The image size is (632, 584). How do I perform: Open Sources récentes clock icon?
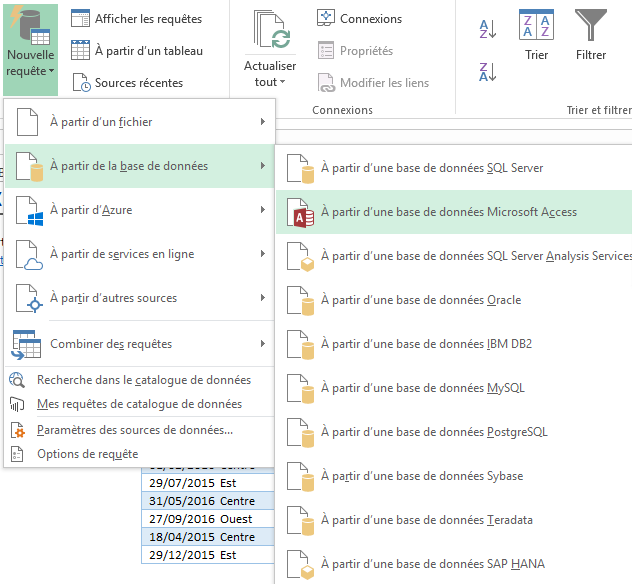[x=81, y=83]
